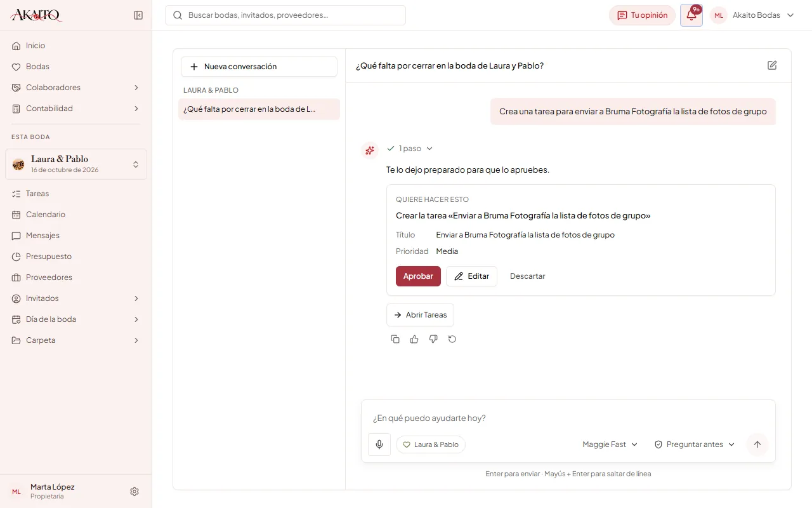Collapse the sidebar with the panel icon
The image size is (812, 508).
(x=138, y=15)
